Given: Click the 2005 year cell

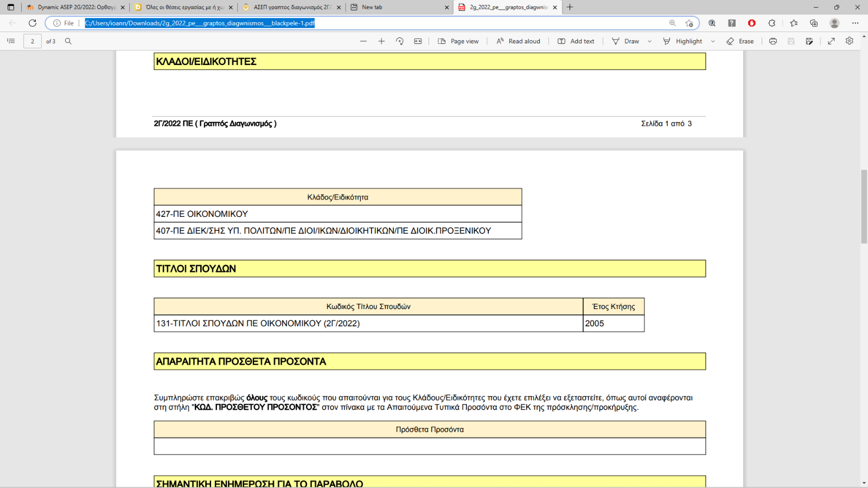Looking at the screenshot, I should pyautogui.click(x=614, y=323).
